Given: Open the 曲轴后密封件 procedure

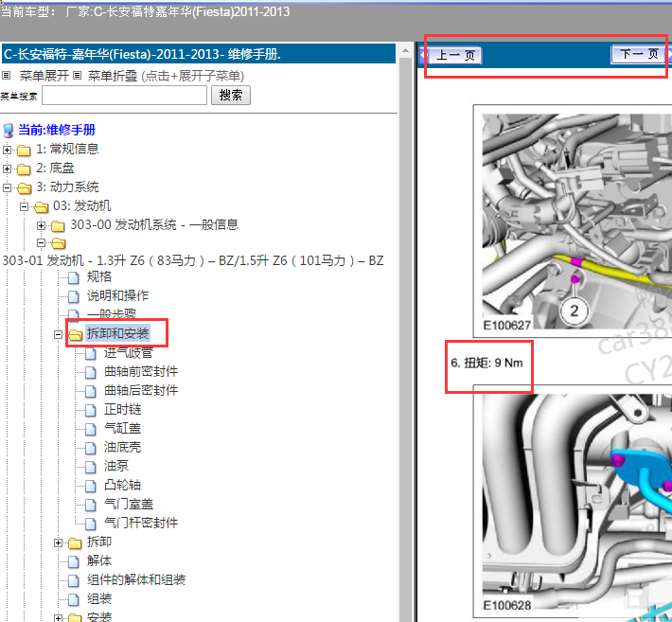Looking at the screenshot, I should point(141,390).
